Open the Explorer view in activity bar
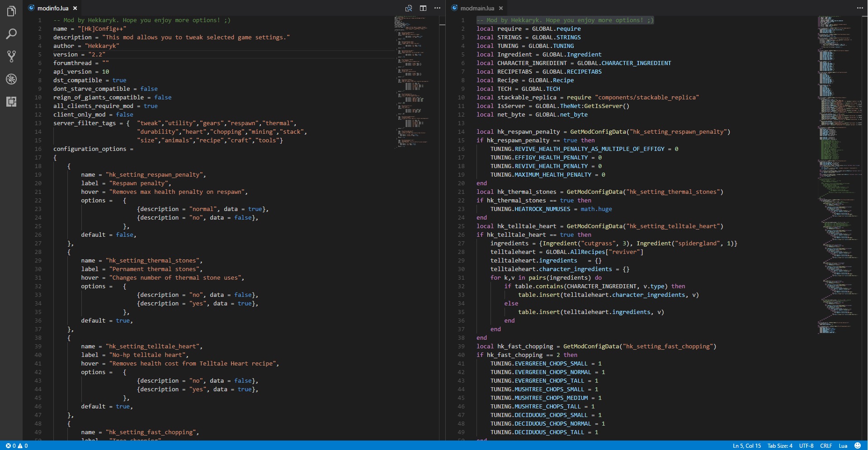The width and height of the screenshot is (868, 450). 11,11
